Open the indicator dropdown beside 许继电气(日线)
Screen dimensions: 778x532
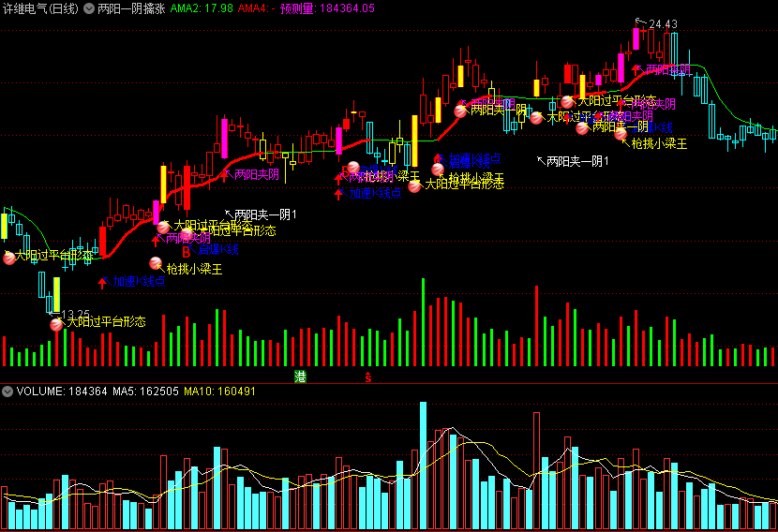(89, 8)
